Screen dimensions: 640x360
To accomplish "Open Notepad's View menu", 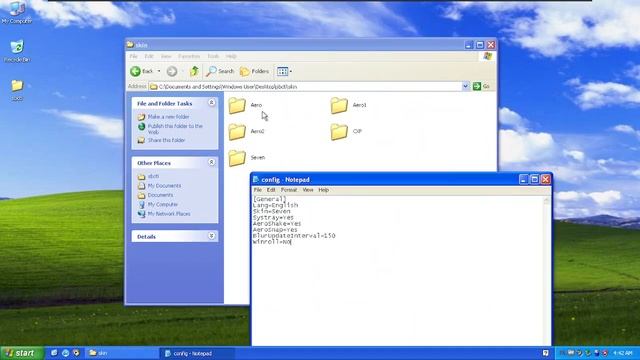I will (308, 190).
